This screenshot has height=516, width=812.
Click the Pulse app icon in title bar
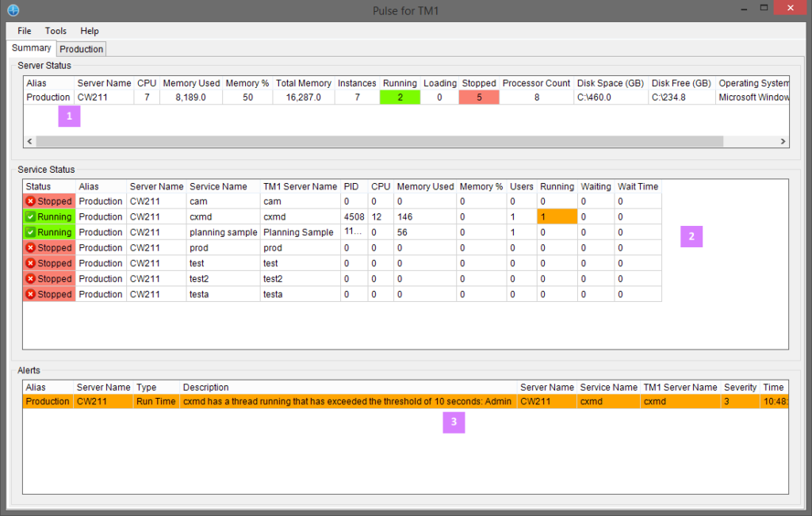click(x=13, y=10)
